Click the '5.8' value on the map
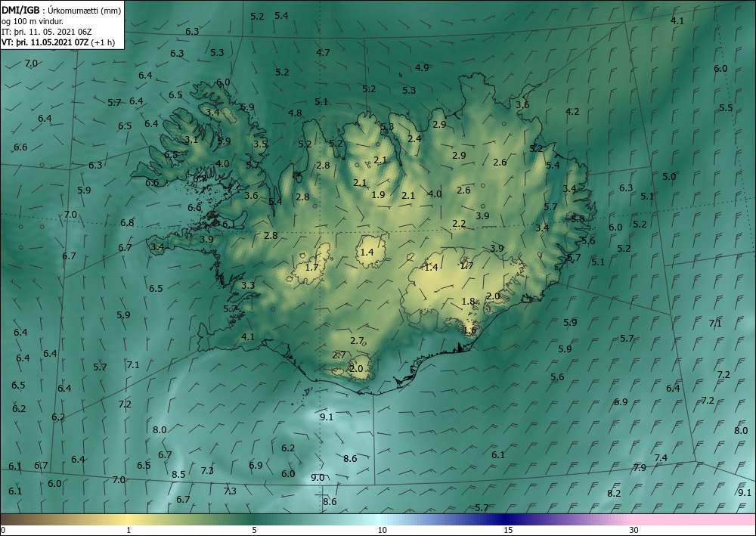The height and width of the screenshot is (536, 756). point(578,218)
